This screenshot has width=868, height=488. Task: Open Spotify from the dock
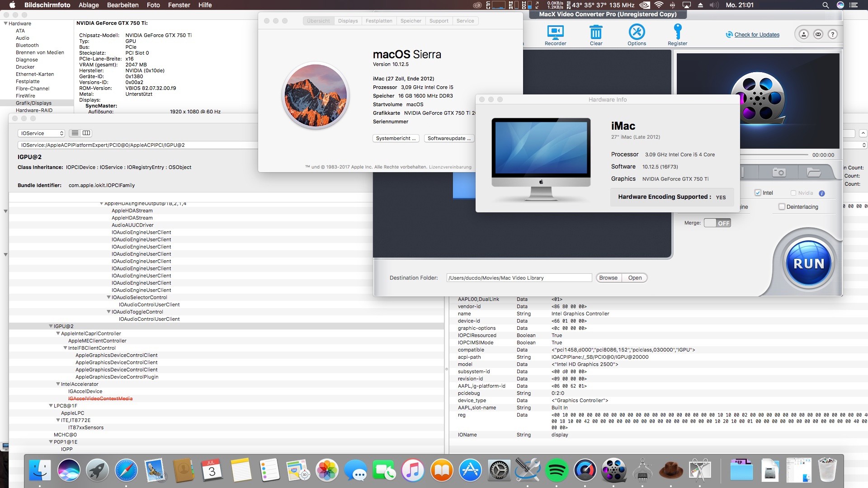coord(557,470)
